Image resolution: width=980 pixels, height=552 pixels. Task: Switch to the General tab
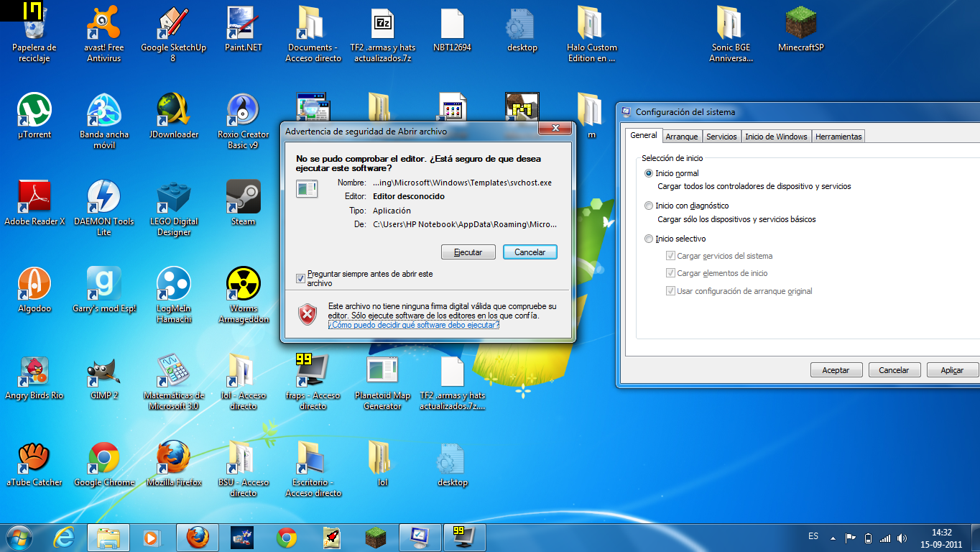[644, 135]
